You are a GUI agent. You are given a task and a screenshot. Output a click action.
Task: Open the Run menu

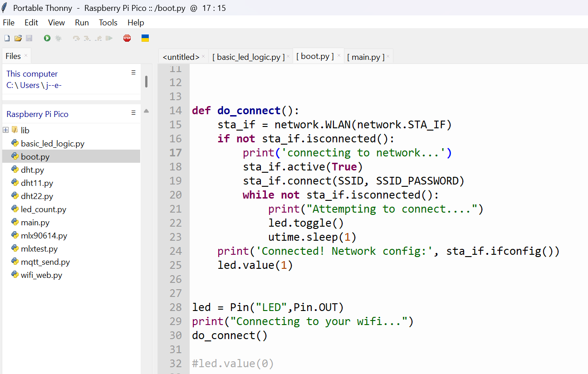(x=82, y=23)
